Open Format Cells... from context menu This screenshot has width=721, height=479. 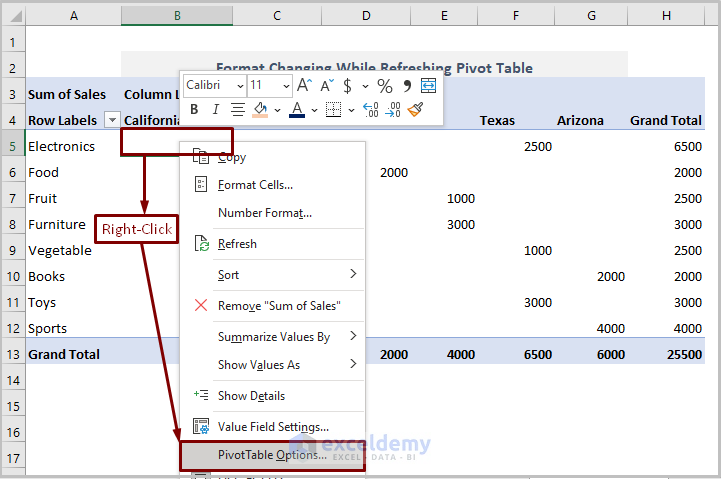[272, 185]
